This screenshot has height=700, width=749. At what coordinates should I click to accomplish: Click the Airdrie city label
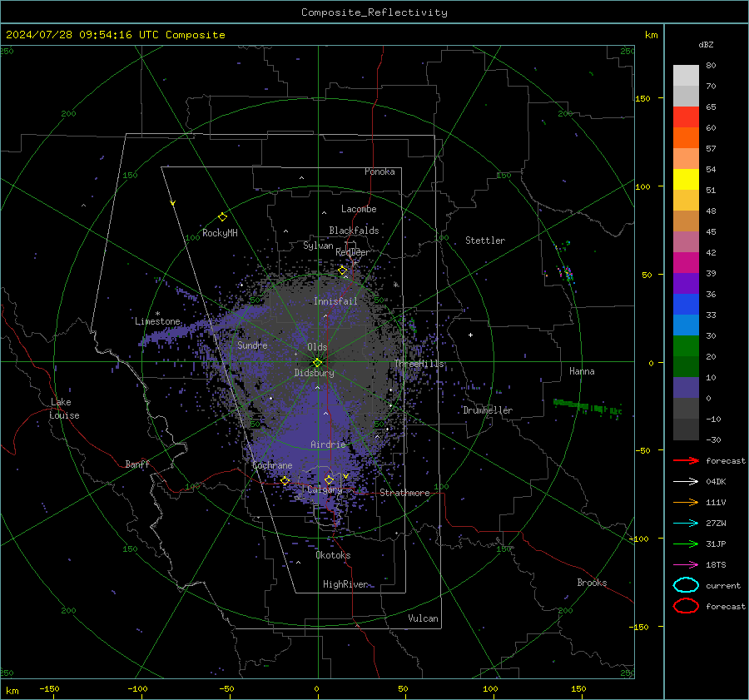click(x=328, y=444)
